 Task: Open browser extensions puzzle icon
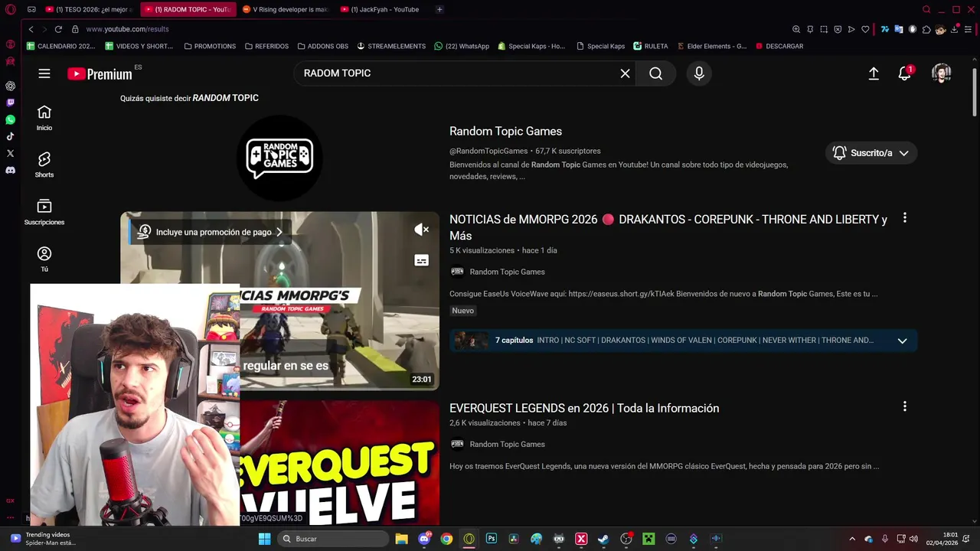click(926, 29)
